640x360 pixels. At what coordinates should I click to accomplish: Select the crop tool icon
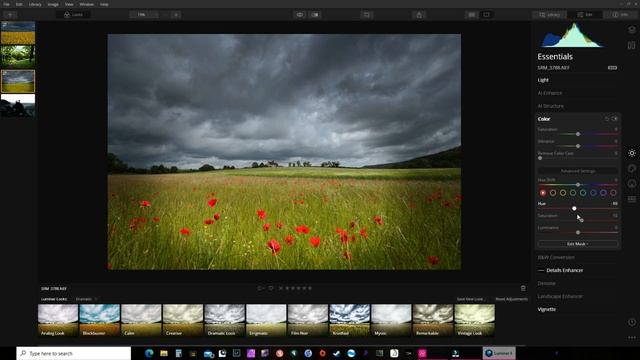point(367,15)
